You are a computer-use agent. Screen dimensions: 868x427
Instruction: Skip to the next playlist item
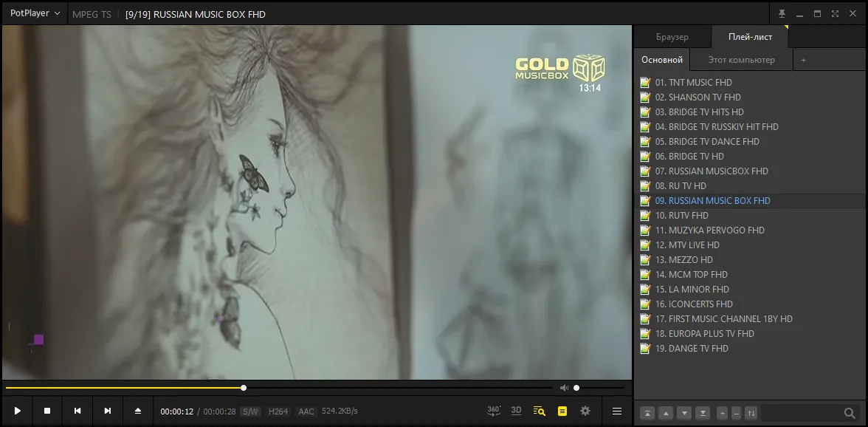point(108,411)
